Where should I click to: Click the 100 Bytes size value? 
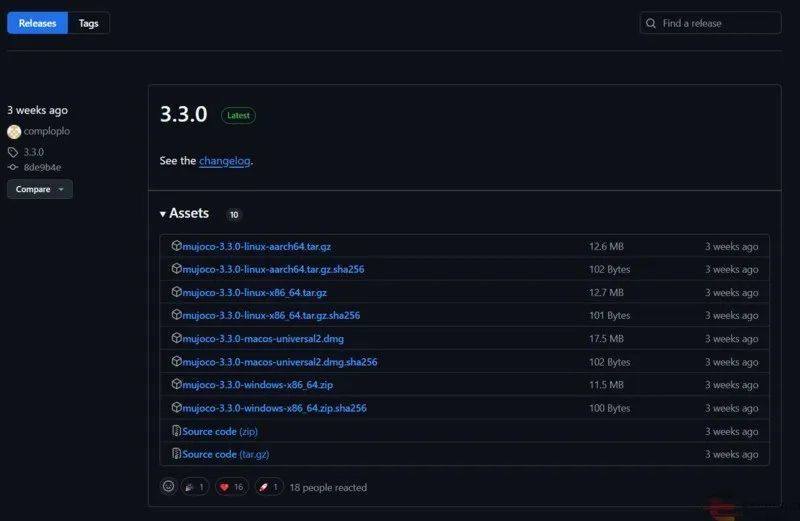click(610, 408)
